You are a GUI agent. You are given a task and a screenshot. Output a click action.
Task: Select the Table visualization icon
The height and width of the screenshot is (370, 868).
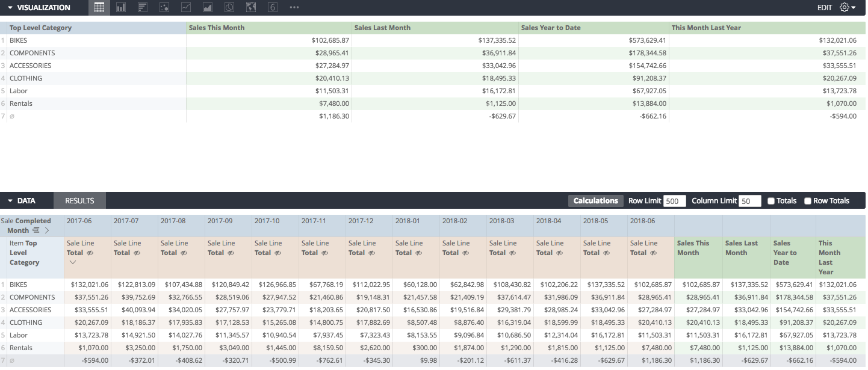coord(99,8)
